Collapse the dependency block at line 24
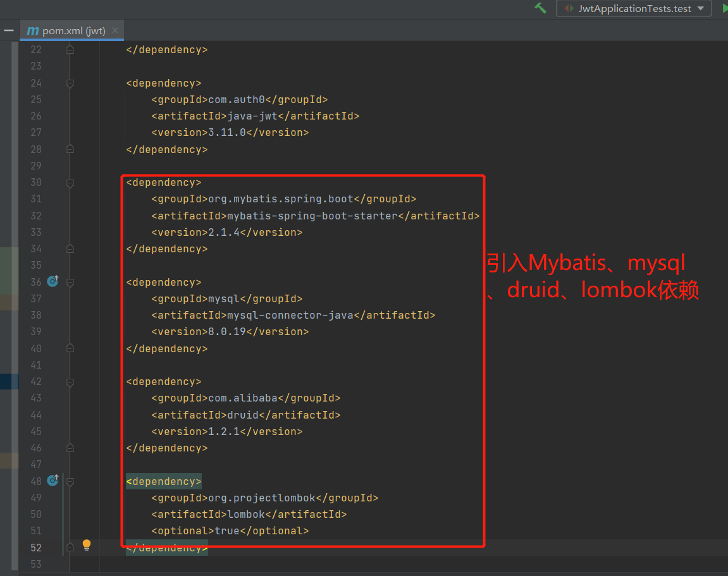This screenshot has height=576, width=728. point(70,83)
